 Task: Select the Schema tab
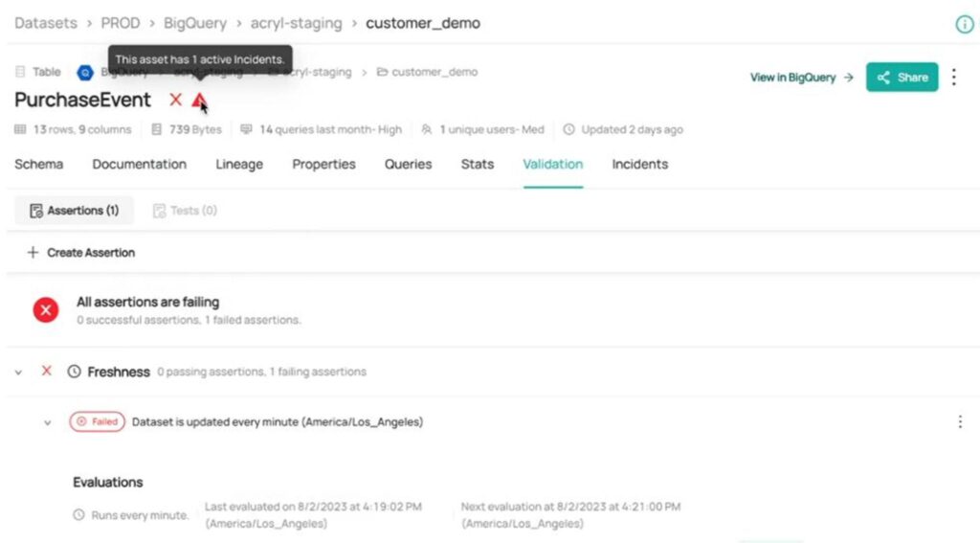39,164
